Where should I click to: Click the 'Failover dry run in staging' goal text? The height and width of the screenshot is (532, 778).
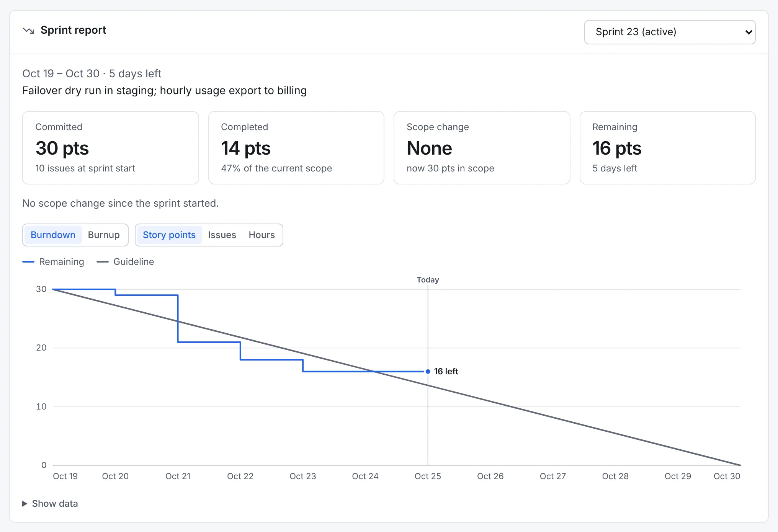tap(165, 91)
